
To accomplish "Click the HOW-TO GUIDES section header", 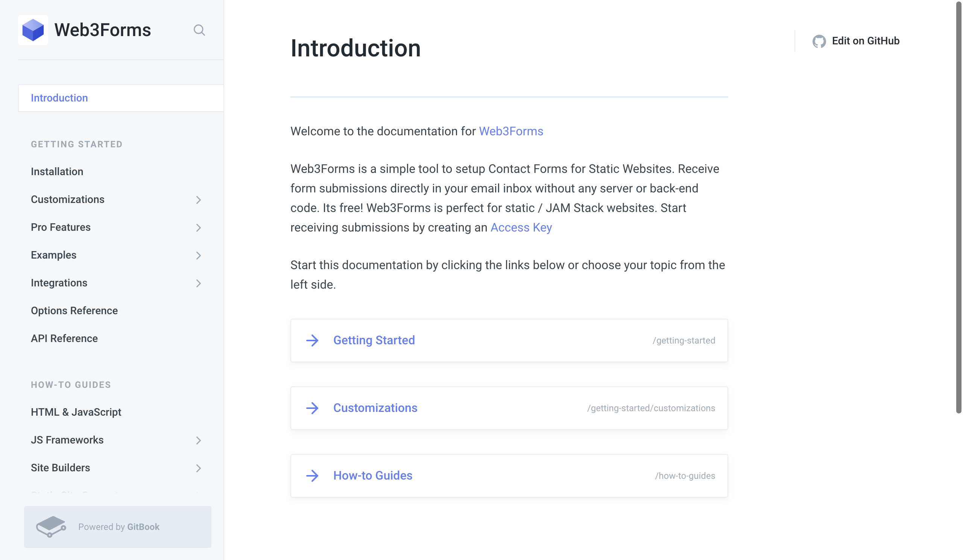I will click(x=71, y=385).
